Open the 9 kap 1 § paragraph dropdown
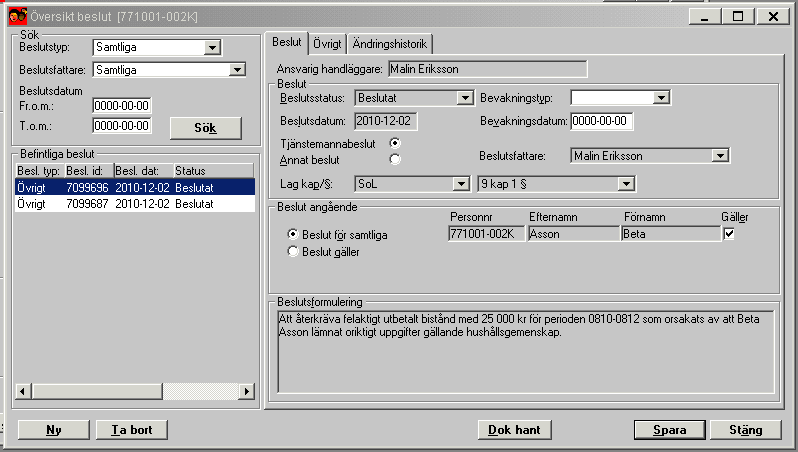Image resolution: width=798 pixels, height=452 pixels. pos(626,183)
